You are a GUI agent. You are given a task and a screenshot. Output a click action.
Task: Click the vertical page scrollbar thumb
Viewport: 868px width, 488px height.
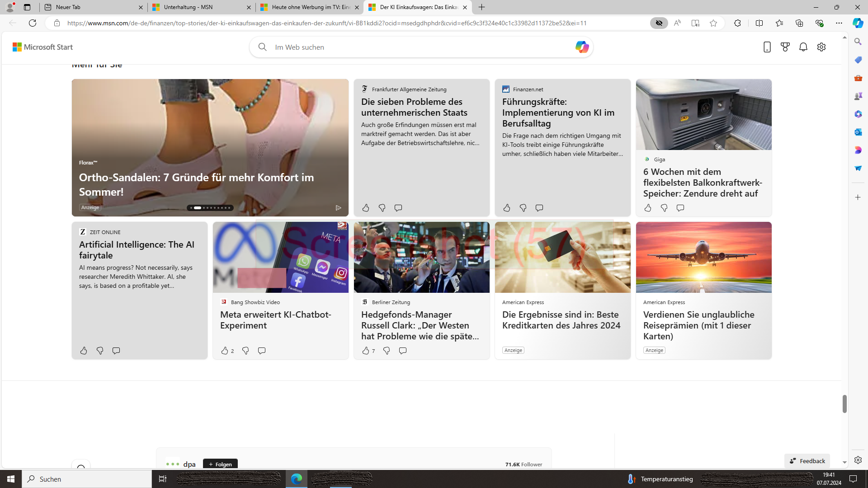click(844, 404)
